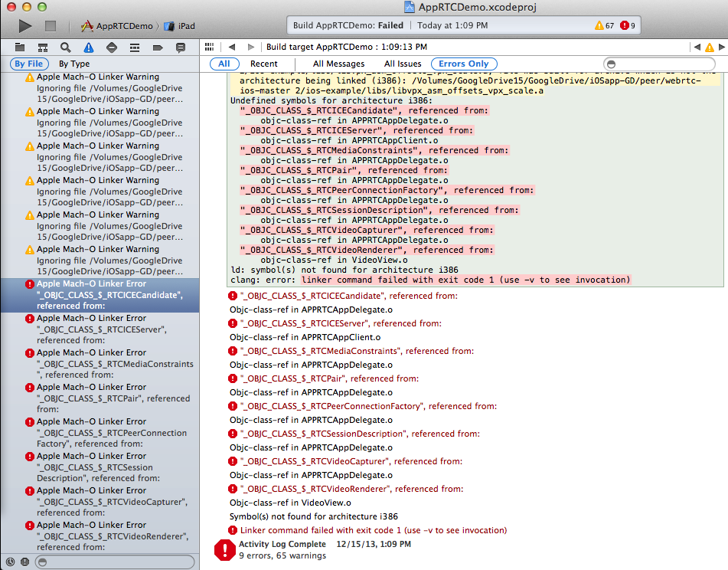Choose the iPad run destination

coord(180,26)
